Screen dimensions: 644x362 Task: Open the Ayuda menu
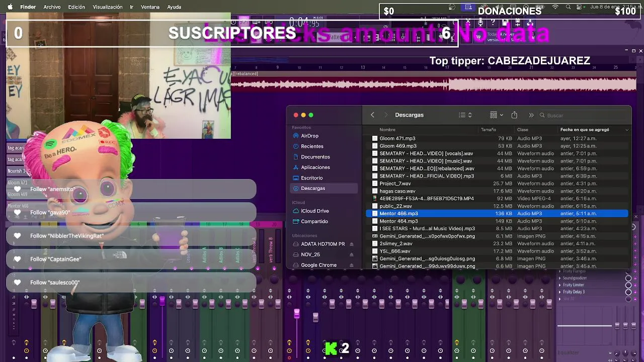[x=174, y=7]
